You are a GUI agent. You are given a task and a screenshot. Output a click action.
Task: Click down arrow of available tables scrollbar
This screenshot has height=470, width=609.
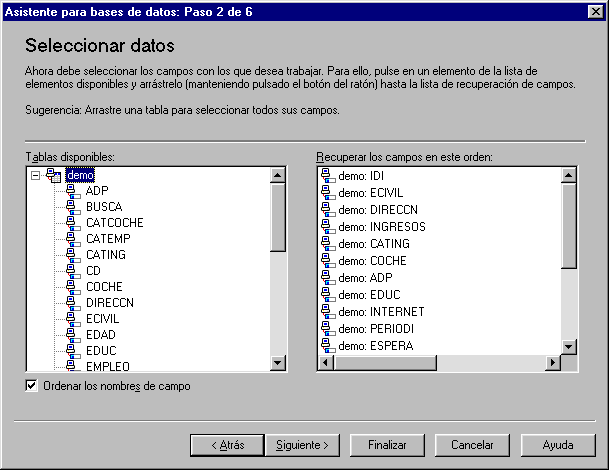click(278, 363)
